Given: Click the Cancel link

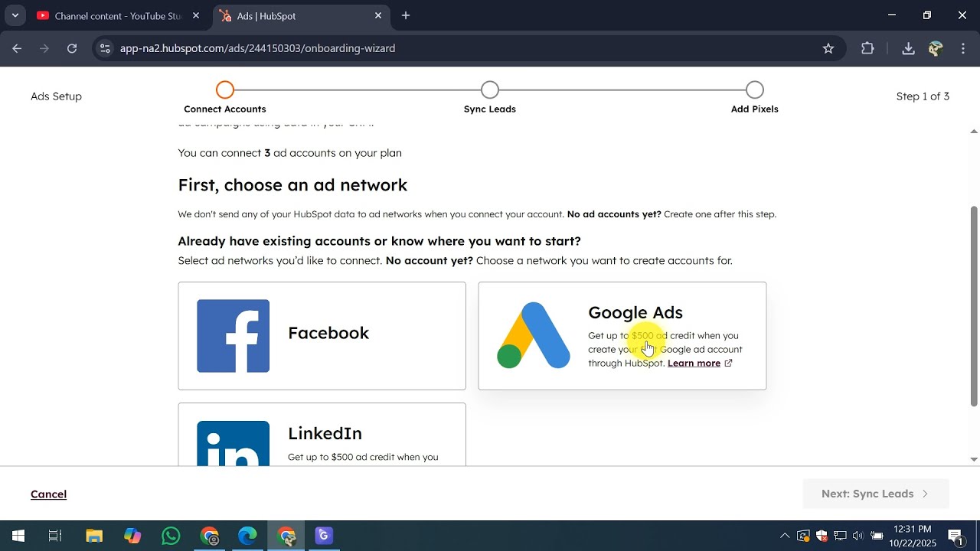Looking at the screenshot, I should pyautogui.click(x=48, y=494).
